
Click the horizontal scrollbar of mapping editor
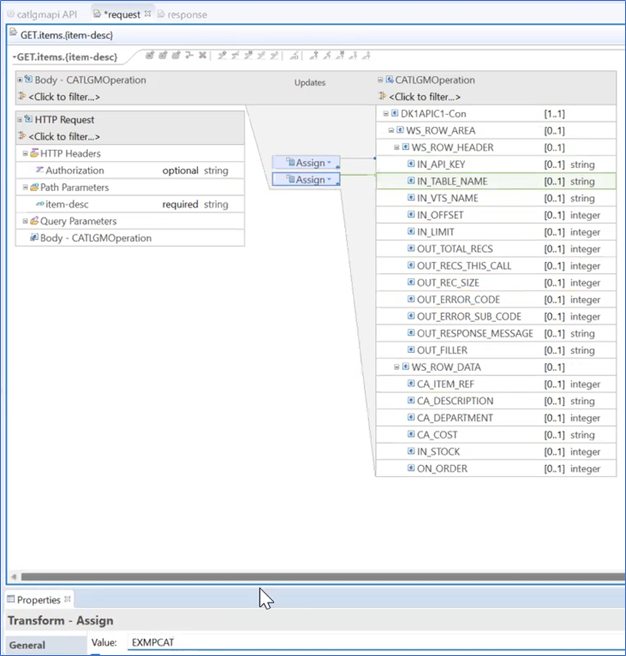click(322, 577)
